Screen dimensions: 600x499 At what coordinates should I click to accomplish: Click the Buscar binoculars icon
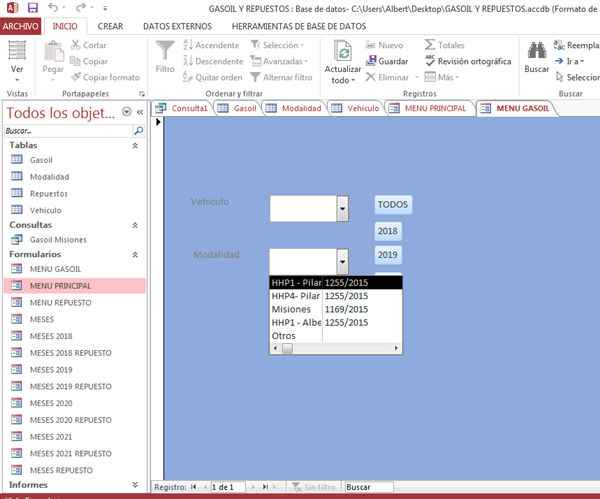537,50
